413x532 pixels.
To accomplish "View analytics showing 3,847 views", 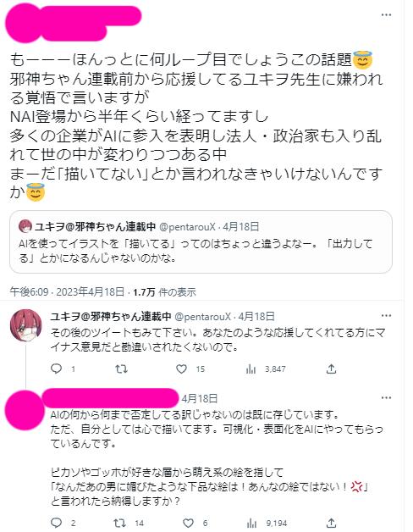I will (x=266, y=369).
